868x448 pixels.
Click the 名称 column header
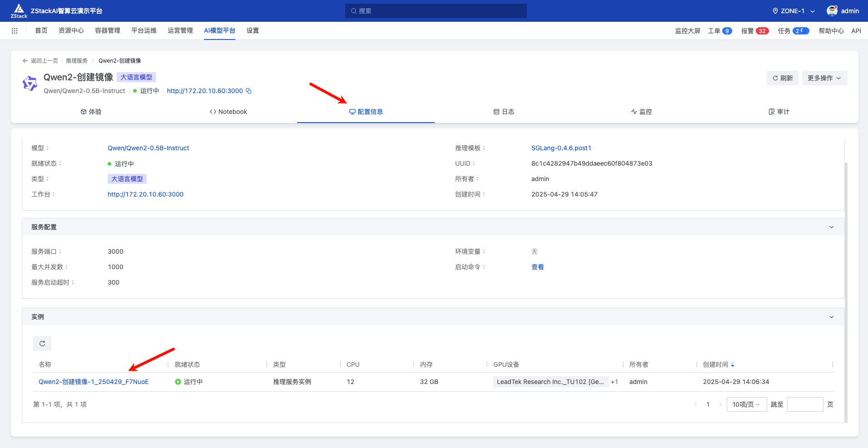(x=45, y=364)
